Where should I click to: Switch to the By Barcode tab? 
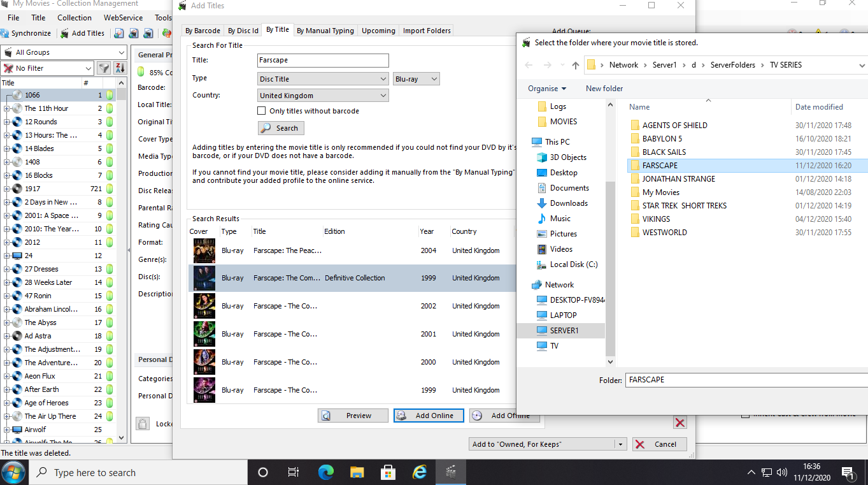[203, 31]
